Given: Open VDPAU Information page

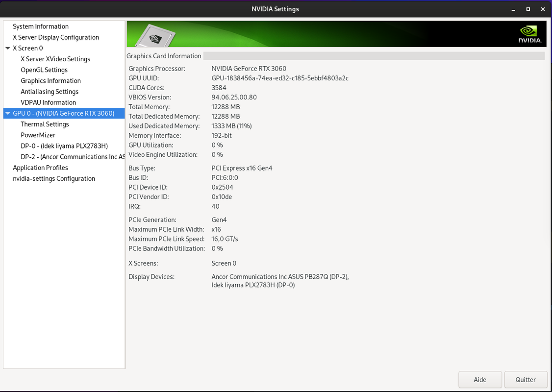Looking at the screenshot, I should [48, 102].
